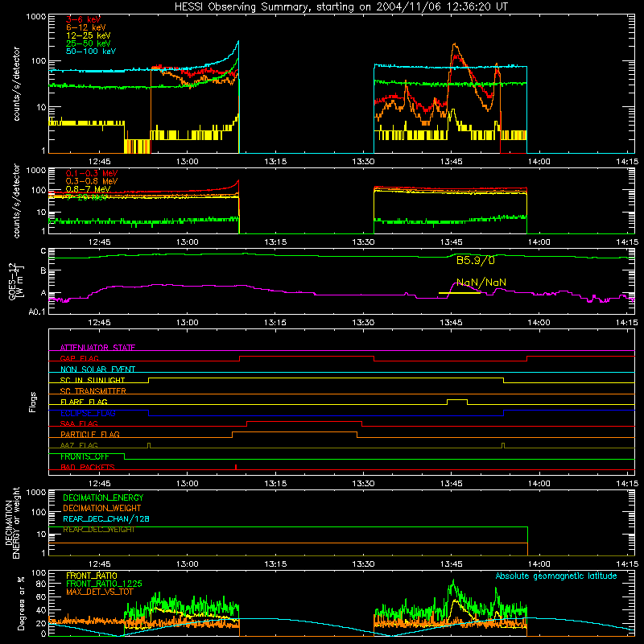Click the yellow FRONT_RATIO legend label
Image resolution: width=644 pixels, height=644 pixels.
[x=92, y=576]
